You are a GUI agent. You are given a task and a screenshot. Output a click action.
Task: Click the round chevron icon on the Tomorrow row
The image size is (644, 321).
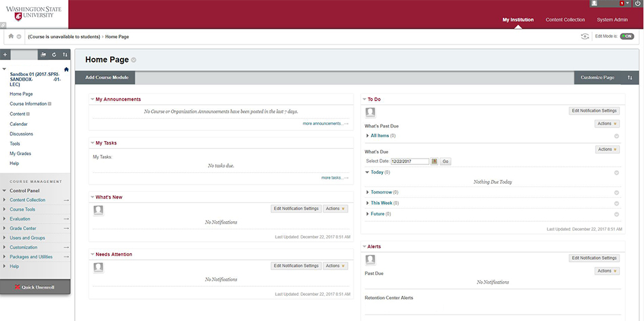pyautogui.click(x=616, y=192)
